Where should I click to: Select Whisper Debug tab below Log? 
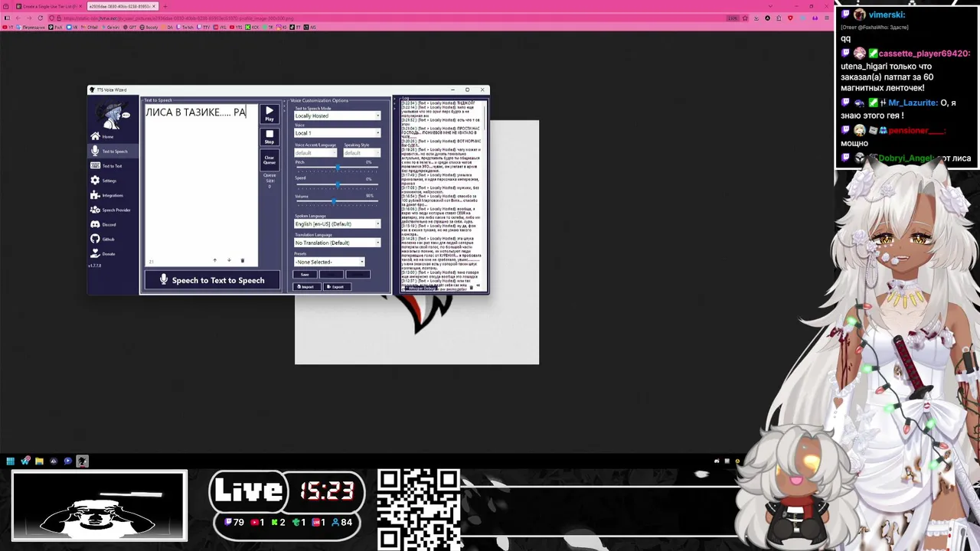coord(420,289)
